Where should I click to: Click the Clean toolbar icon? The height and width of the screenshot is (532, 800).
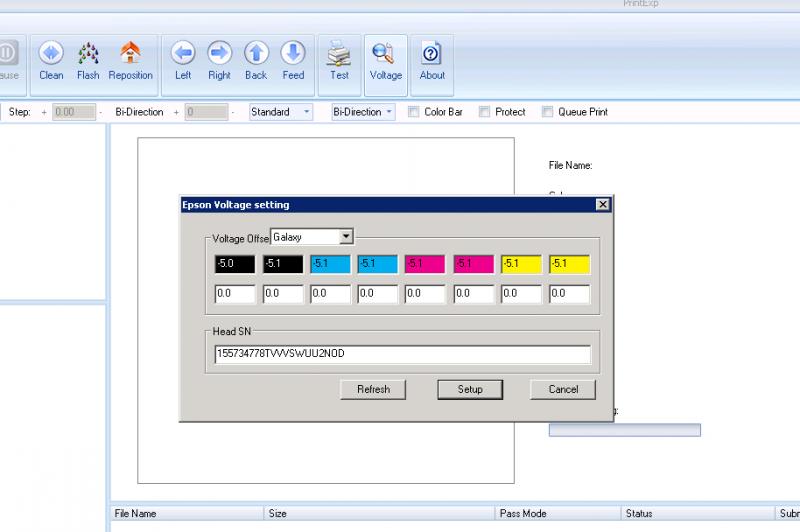pos(51,53)
